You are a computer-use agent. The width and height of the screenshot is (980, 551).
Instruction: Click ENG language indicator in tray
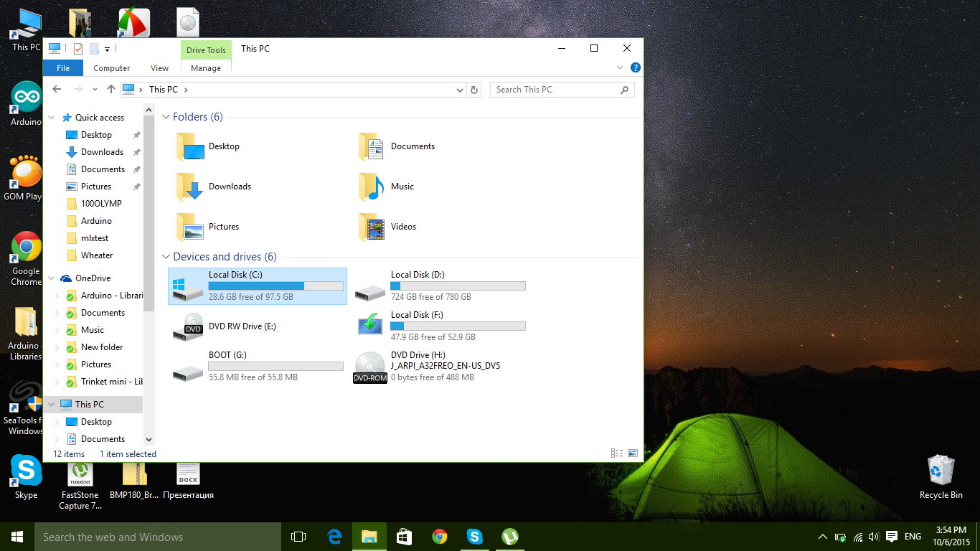(x=913, y=537)
